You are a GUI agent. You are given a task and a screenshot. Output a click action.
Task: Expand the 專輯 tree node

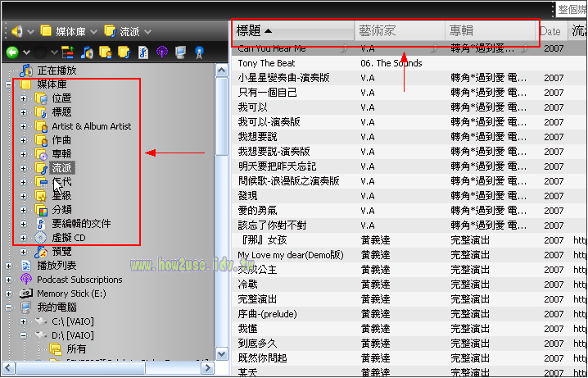[23, 154]
